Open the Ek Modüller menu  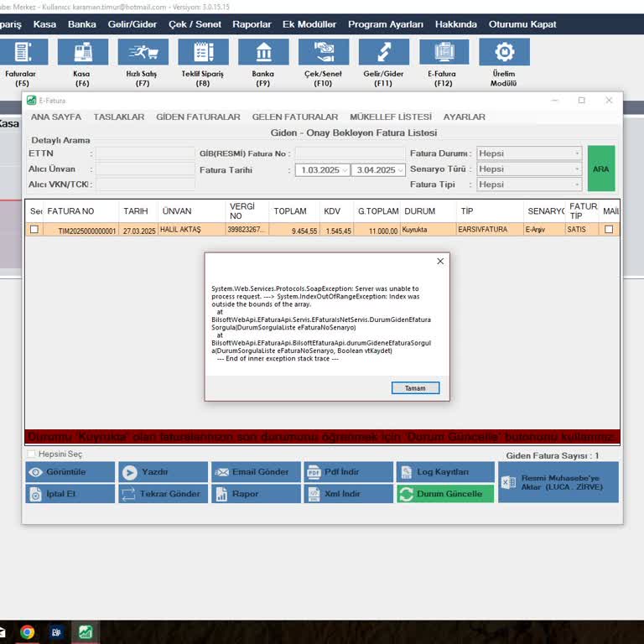[x=309, y=24]
